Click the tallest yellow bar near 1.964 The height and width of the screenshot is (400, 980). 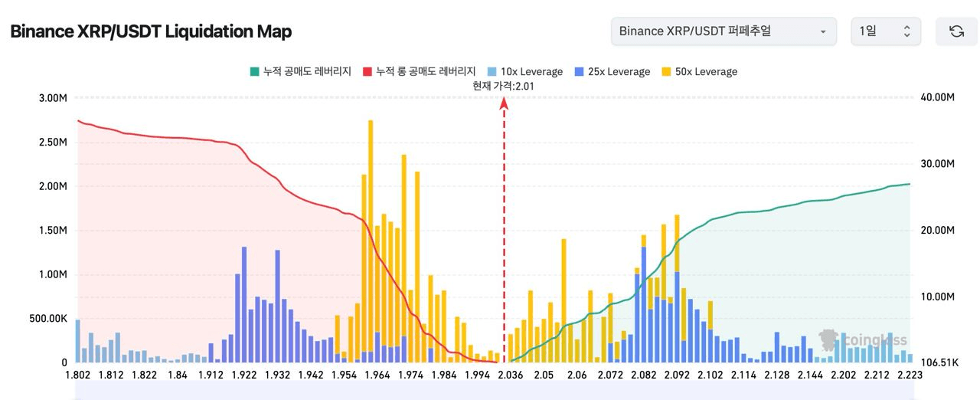click(x=371, y=230)
